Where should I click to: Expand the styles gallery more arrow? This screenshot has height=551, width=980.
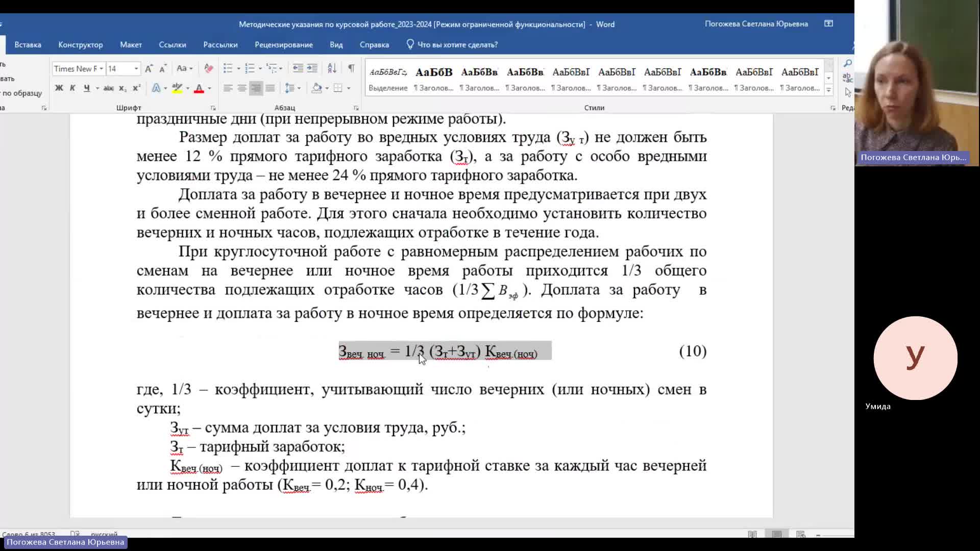pos(829,90)
